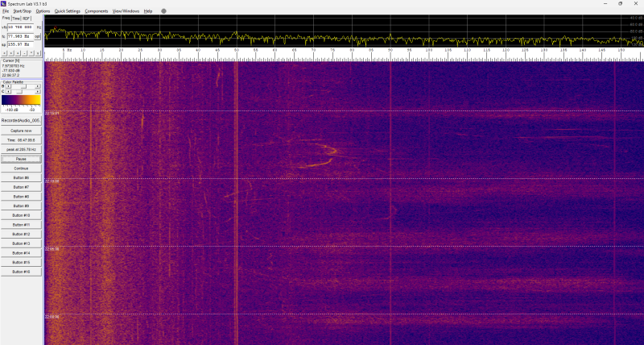
Task: Click the '+' zoom in frequency button
Action: coord(18,53)
